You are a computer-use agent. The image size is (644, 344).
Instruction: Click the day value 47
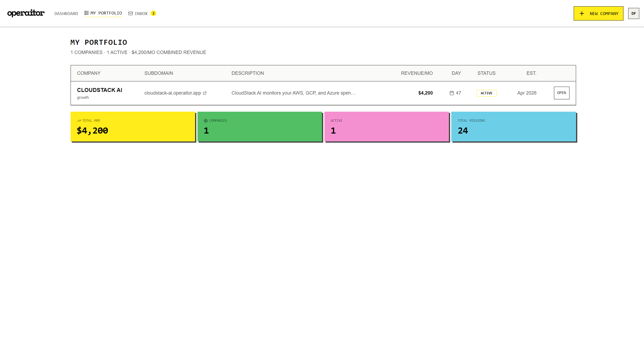(x=458, y=93)
